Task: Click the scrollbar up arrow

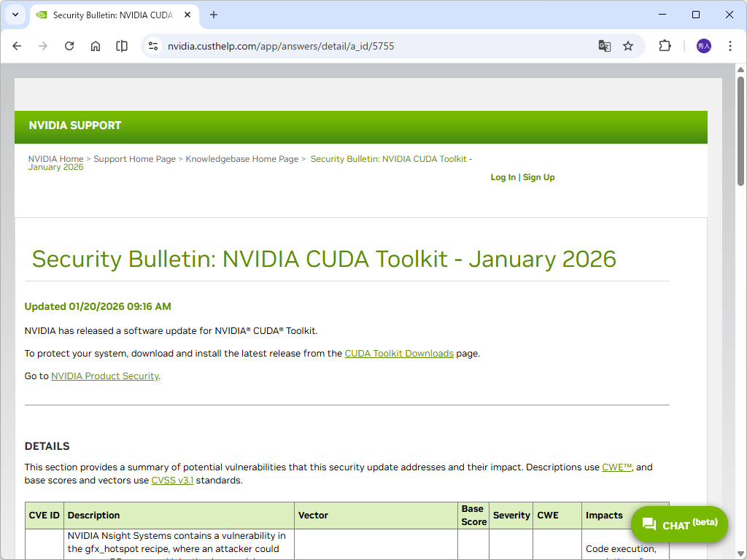Action: pyautogui.click(x=740, y=69)
